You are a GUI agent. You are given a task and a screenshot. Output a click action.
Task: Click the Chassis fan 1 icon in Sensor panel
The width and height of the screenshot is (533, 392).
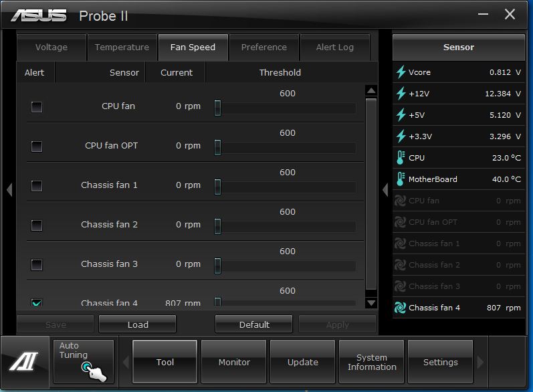pos(400,243)
